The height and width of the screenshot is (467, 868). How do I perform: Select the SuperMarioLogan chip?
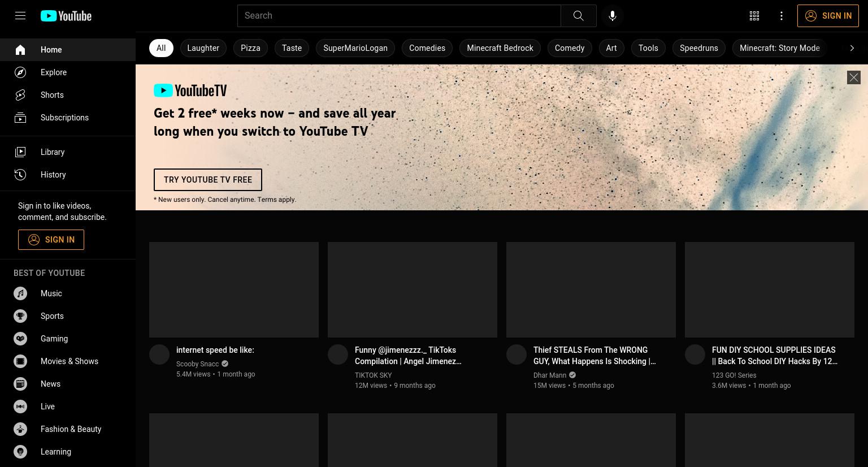coord(355,48)
